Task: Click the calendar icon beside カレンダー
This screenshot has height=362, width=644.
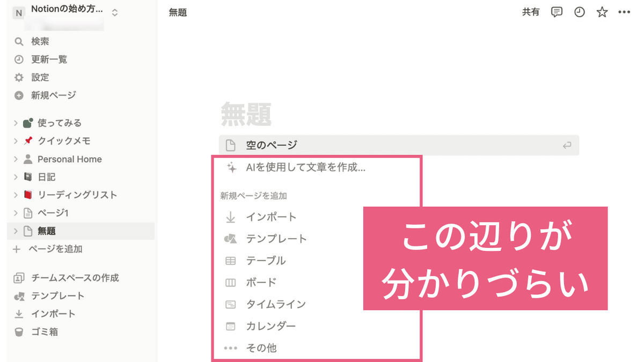Action: pos(231,326)
